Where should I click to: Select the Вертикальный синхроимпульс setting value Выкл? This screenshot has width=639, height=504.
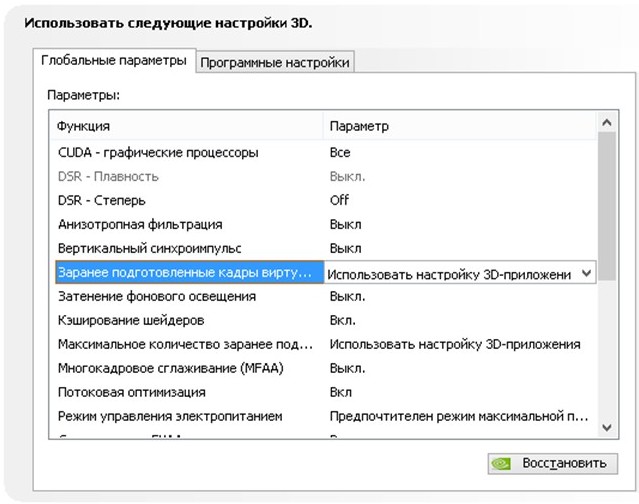point(345,249)
